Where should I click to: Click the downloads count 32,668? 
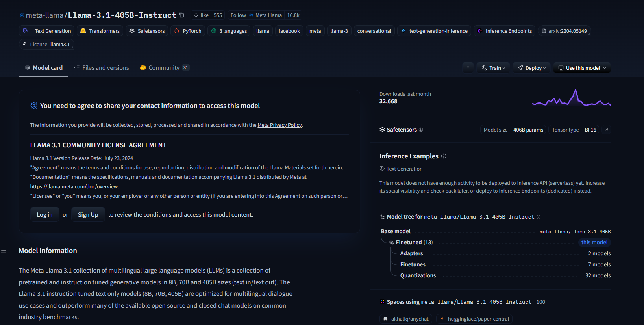[x=388, y=101]
